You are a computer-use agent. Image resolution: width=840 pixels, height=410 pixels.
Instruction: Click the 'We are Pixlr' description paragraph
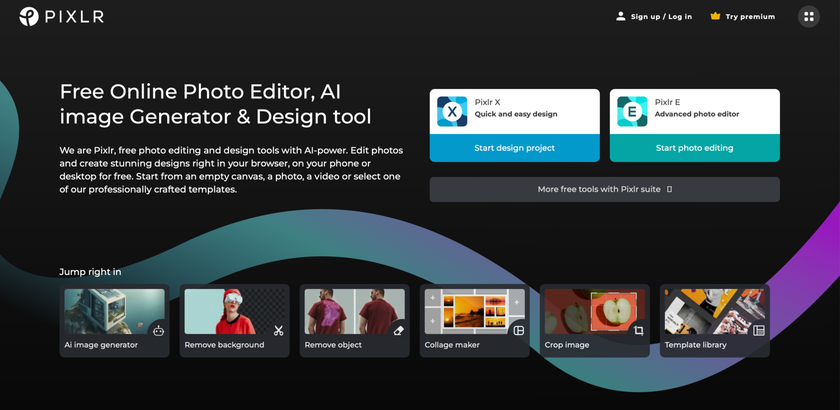pos(231,170)
